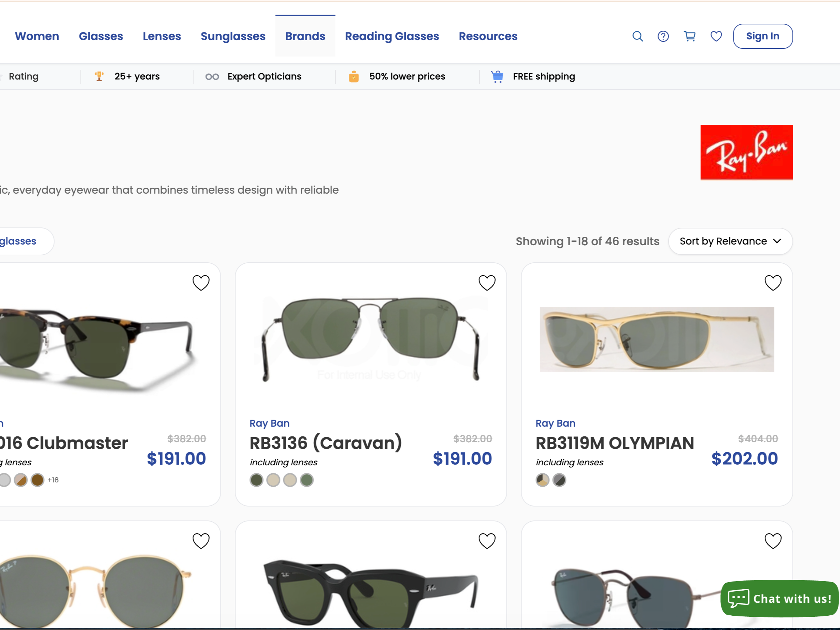Viewport: 840px width, 630px height.
Task: Click the price tag icon beside 50% lower prices
Action: coord(353,76)
